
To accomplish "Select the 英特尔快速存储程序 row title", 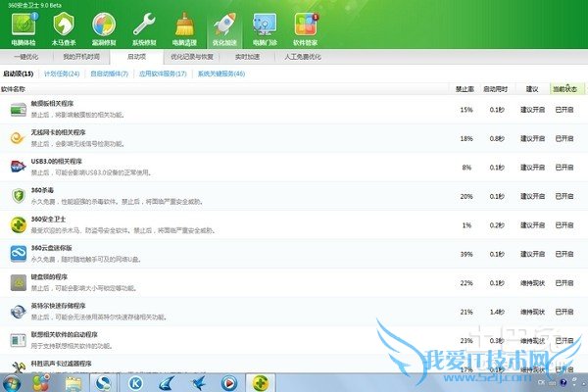I will [x=58, y=306].
